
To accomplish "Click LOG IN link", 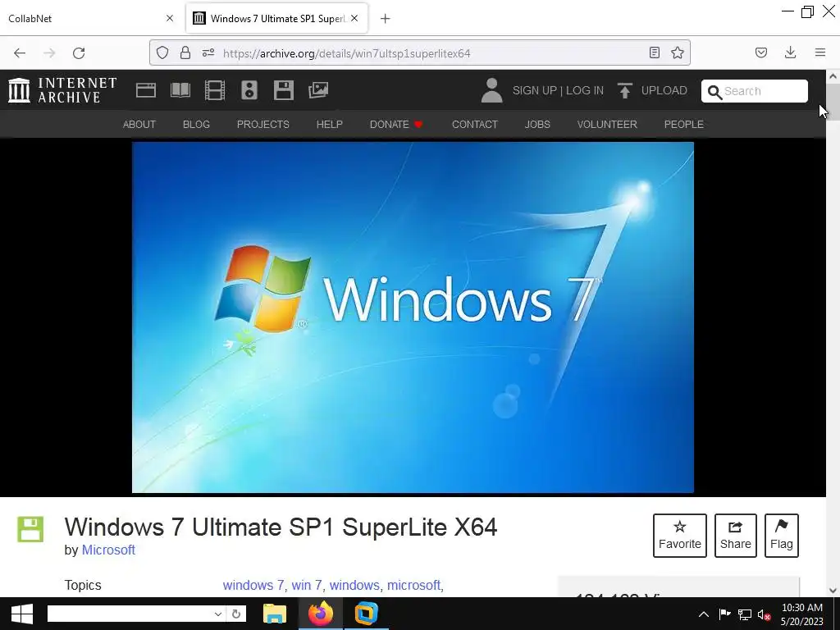I will click(584, 90).
